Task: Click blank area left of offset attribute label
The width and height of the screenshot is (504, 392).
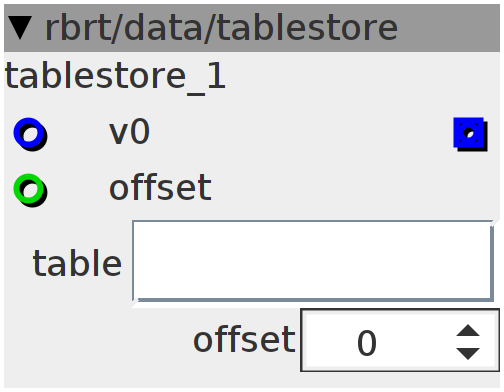Action: 97,340
